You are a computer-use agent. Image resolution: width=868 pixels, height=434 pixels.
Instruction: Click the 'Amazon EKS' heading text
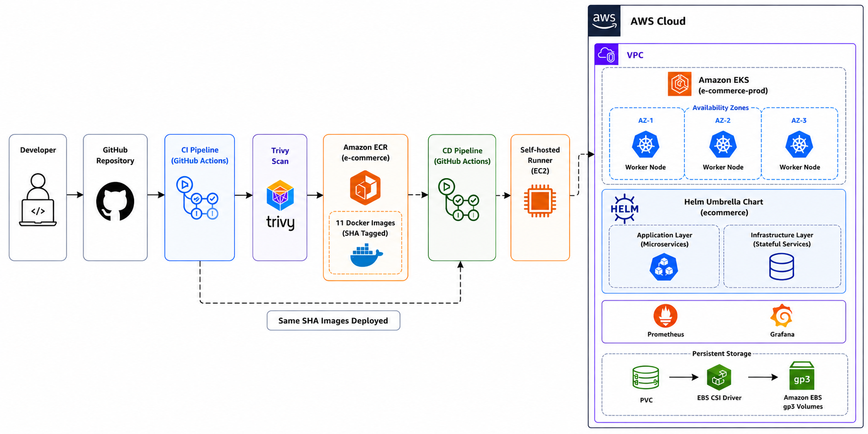(724, 80)
